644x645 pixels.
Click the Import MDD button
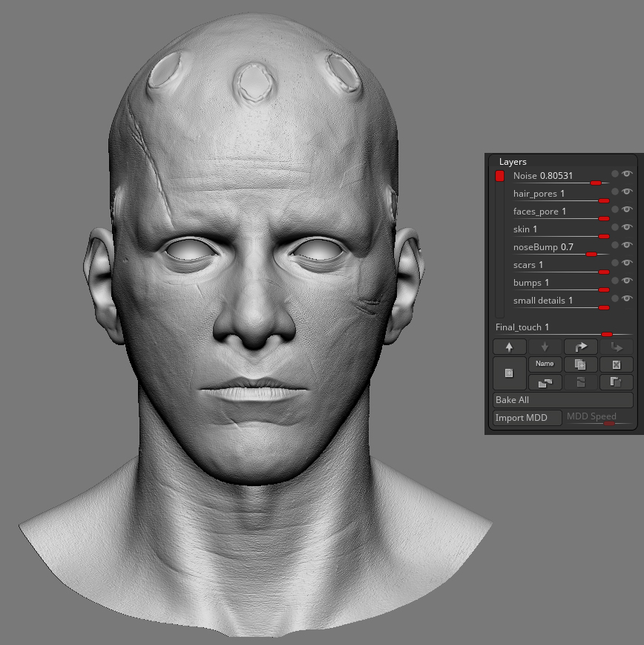tap(522, 416)
